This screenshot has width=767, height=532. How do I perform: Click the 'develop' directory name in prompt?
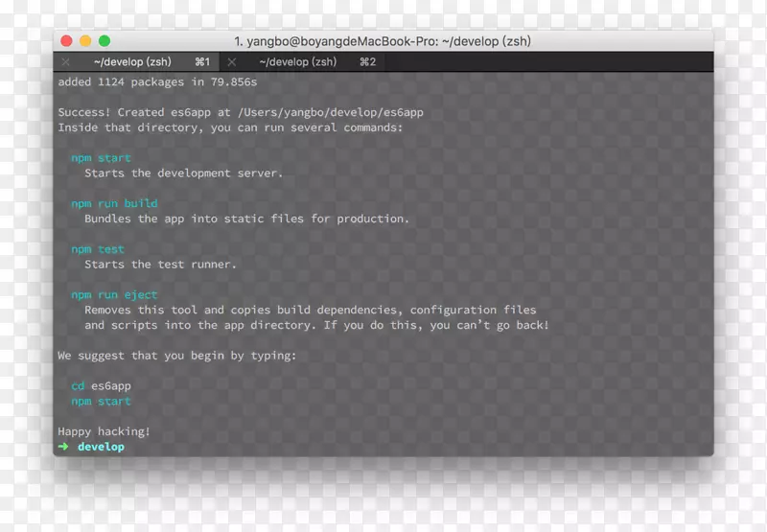click(101, 447)
